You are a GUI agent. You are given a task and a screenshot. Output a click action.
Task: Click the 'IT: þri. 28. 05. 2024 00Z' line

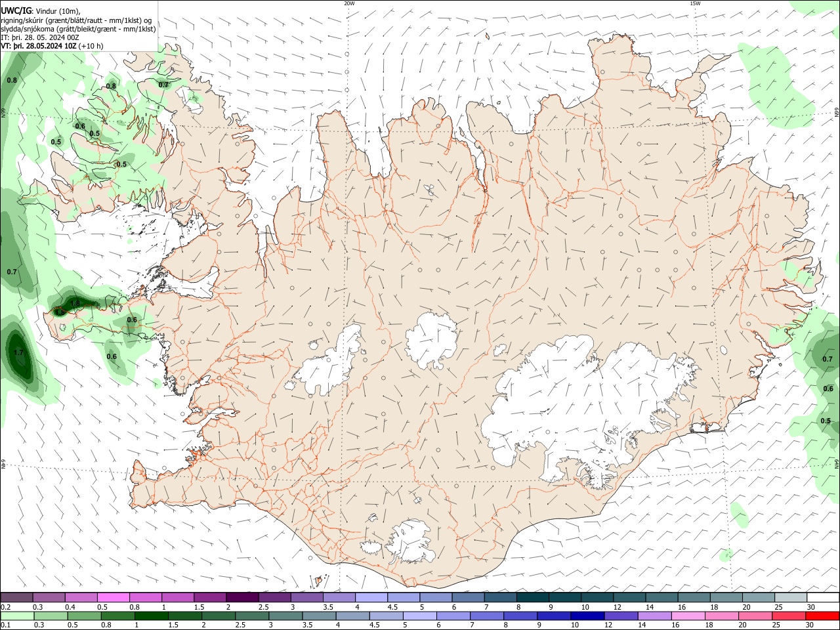[x=40, y=37]
